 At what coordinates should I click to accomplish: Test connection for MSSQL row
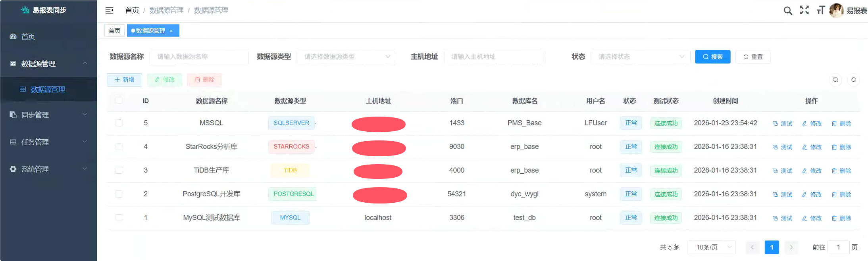(x=782, y=123)
